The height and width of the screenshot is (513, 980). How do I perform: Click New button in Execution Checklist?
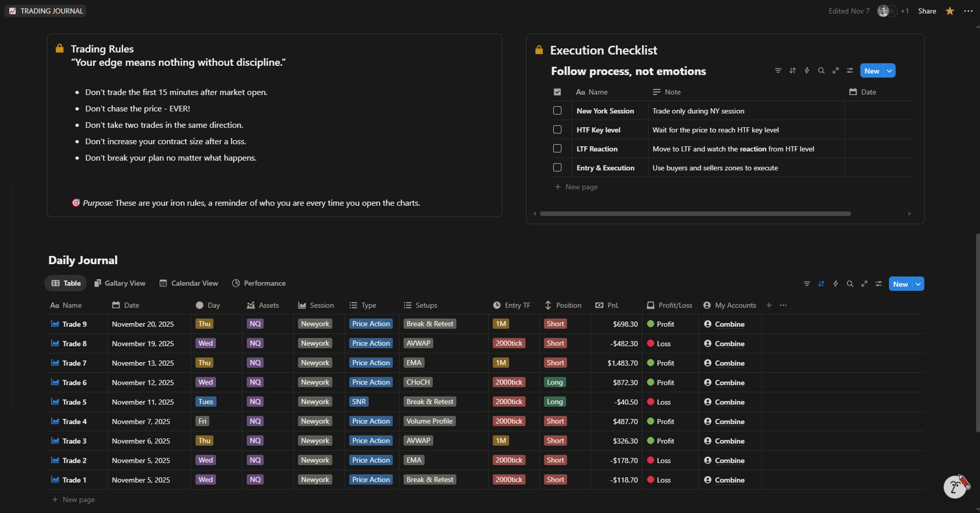point(872,71)
